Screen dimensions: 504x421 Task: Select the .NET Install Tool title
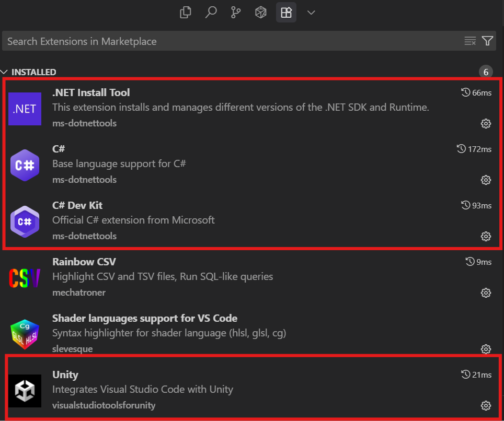tap(91, 92)
